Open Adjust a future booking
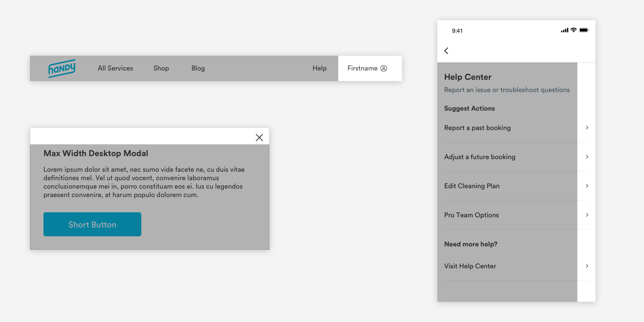Viewport: 644px width, 322px height. coord(516,157)
